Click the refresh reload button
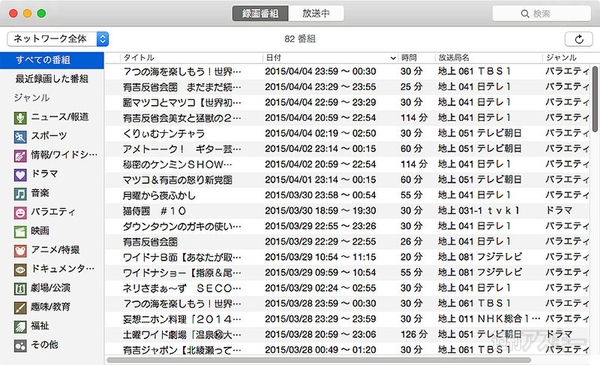This screenshot has height=365, width=600. click(x=579, y=39)
